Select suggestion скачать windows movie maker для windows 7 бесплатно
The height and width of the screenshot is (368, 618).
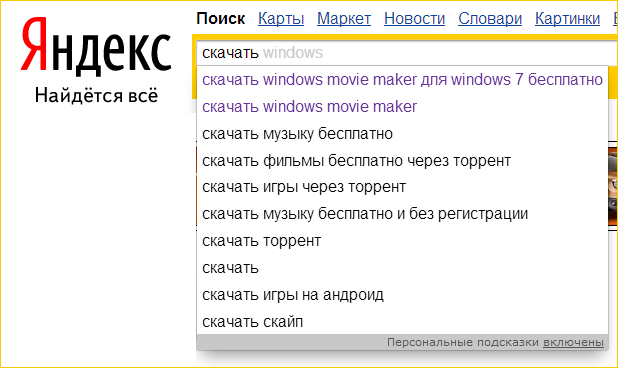click(x=402, y=80)
